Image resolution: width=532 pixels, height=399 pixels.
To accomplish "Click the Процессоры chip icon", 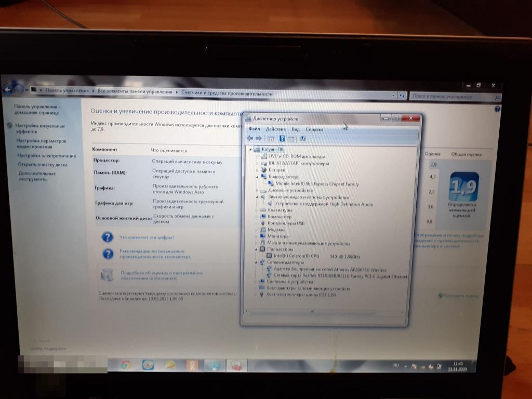I will point(262,249).
